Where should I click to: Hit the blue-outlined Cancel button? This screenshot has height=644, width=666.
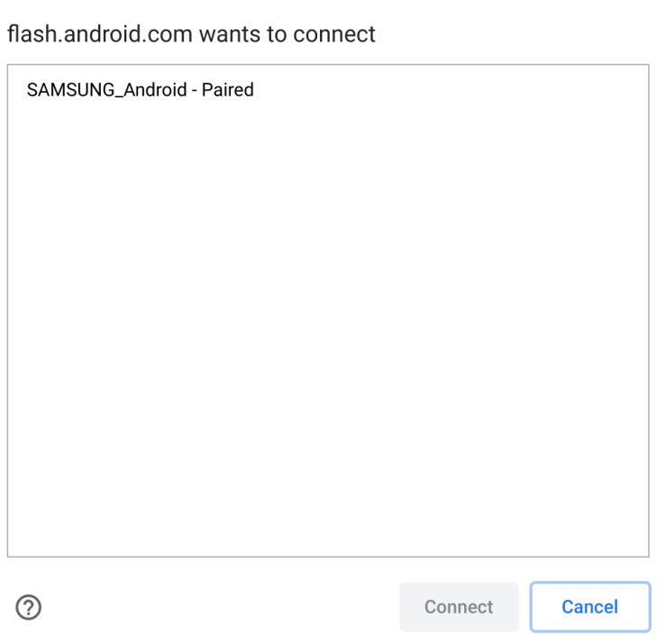589,606
